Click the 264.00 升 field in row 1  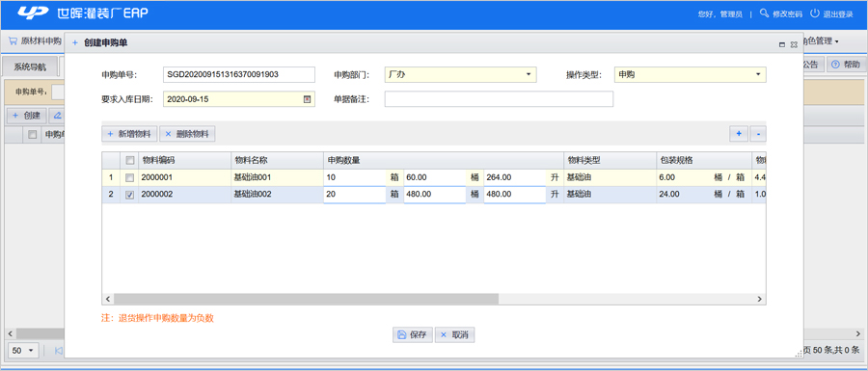[515, 178]
